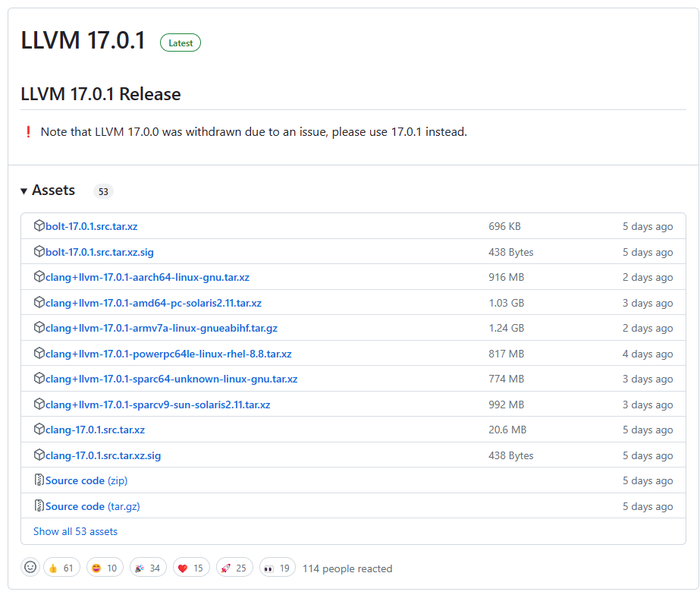700x595 pixels.
Task: Collapse the Assets section triangle
Action: coord(24,191)
